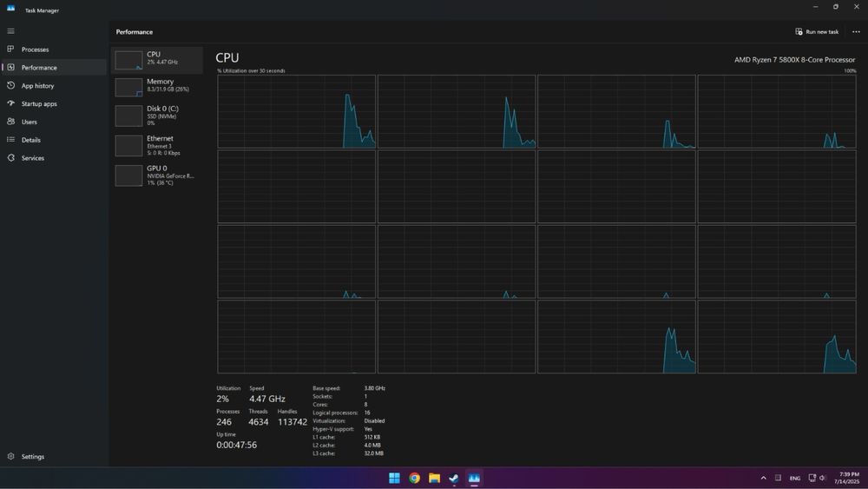
Task: Open the three-dot more options menu
Action: [x=856, y=31]
